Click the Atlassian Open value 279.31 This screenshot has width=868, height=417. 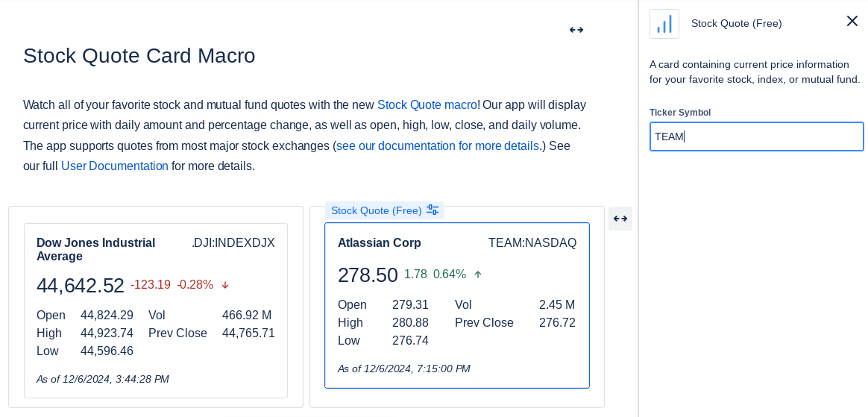[x=410, y=304]
